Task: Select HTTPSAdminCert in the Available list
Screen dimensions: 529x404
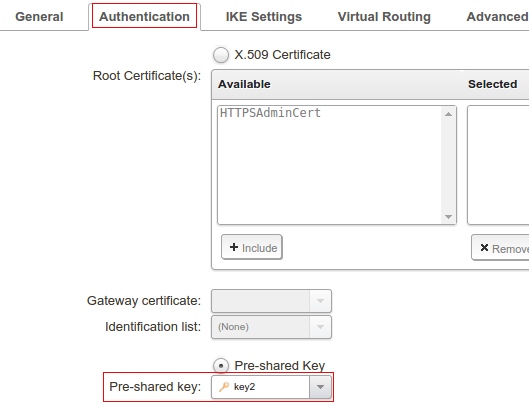Action: tap(270, 113)
